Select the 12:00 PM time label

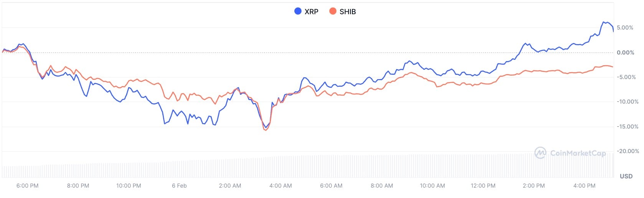tap(483, 186)
